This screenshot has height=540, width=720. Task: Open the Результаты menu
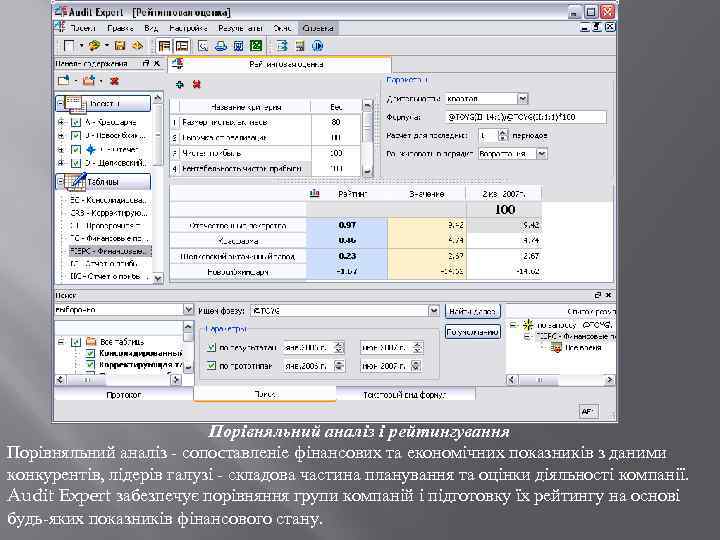pyautogui.click(x=240, y=28)
